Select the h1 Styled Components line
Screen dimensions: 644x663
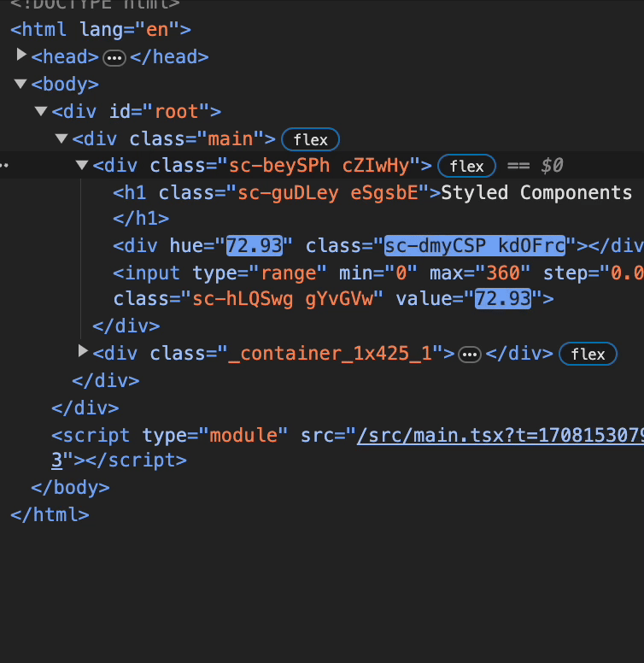[372, 193]
